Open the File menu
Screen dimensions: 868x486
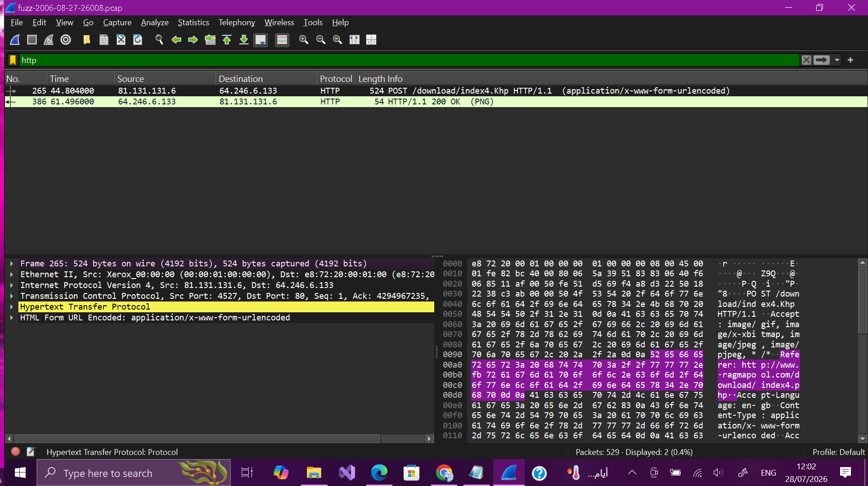[17, 22]
